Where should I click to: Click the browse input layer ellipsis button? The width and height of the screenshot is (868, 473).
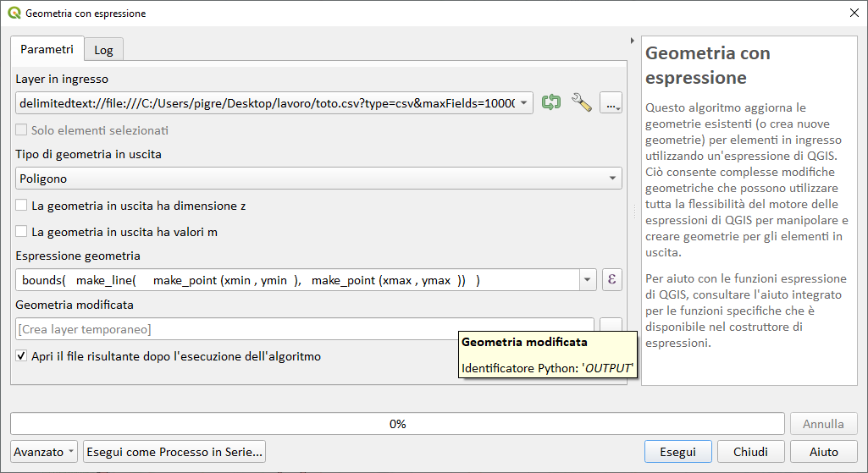click(611, 102)
